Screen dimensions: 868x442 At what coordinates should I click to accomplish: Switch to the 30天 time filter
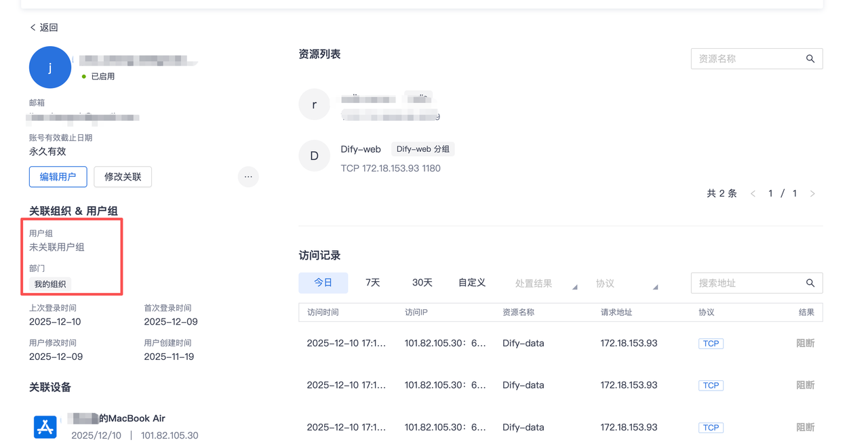point(422,283)
